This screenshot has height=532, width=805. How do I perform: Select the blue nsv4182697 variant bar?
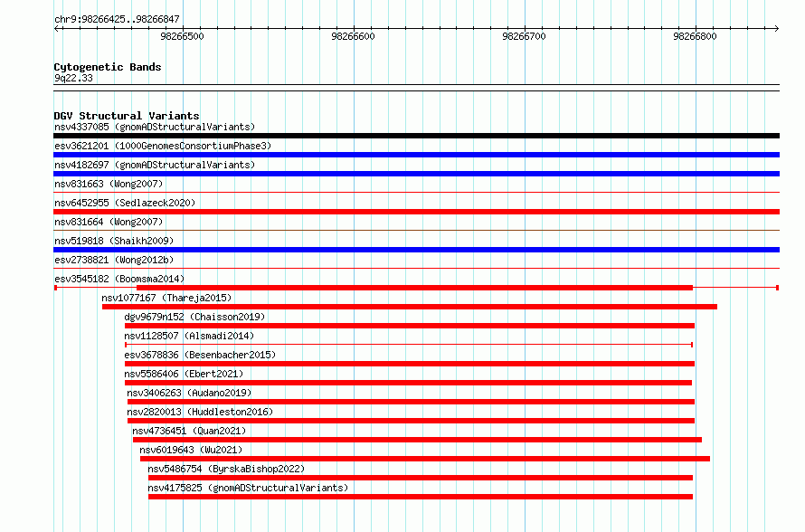click(416, 174)
